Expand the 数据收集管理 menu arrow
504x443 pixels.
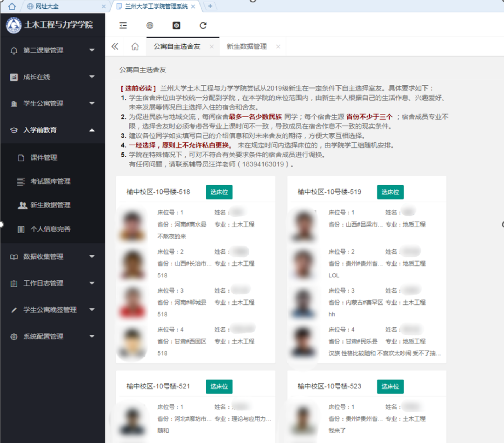[92, 256]
